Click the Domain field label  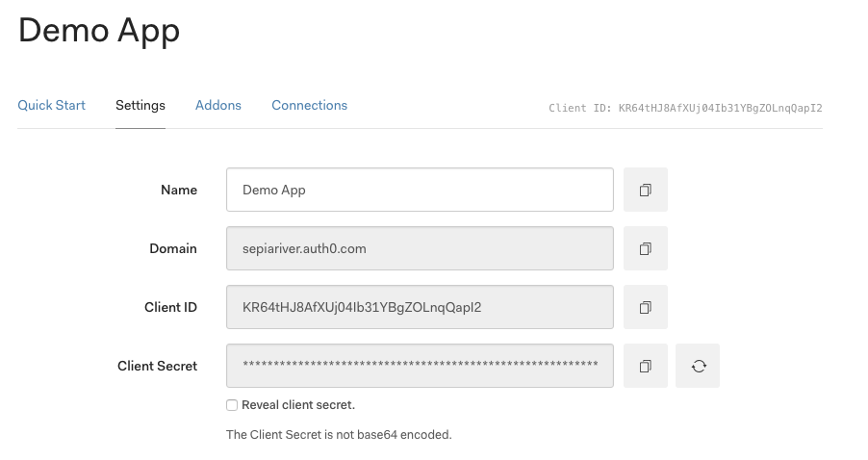pos(173,248)
